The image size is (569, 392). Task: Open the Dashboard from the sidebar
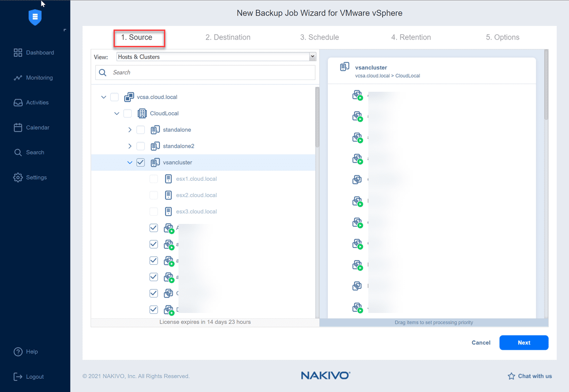click(34, 52)
